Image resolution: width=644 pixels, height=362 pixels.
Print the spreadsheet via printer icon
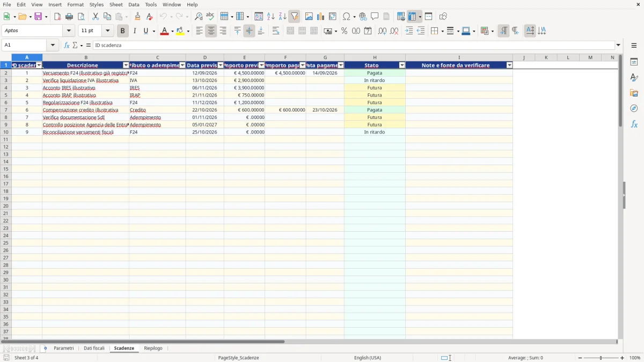point(69,17)
